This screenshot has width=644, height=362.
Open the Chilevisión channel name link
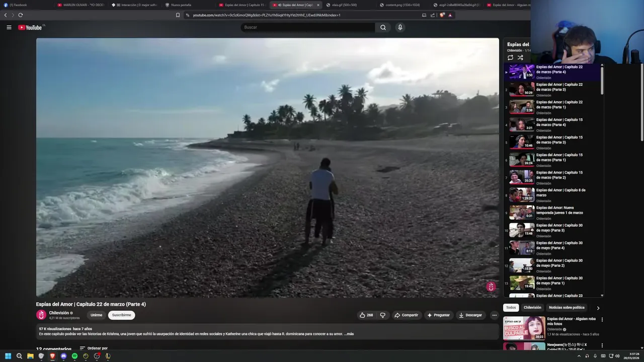59,313
